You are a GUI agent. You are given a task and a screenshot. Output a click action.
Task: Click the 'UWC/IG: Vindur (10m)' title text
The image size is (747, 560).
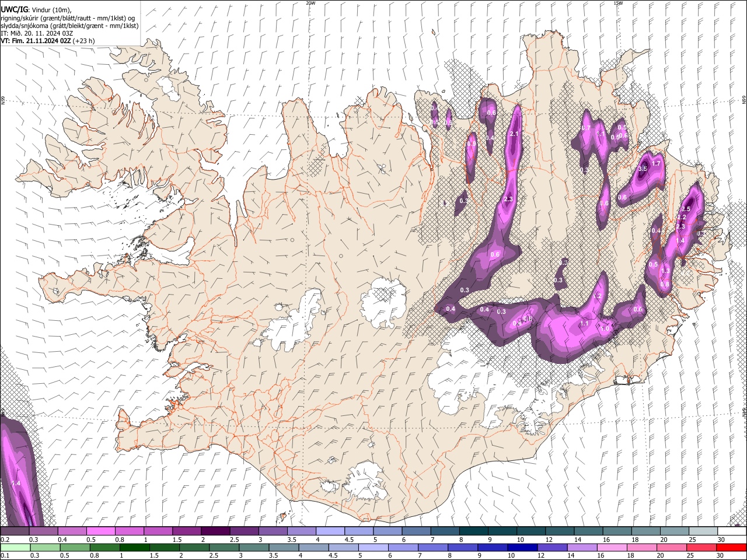pyautogui.click(x=36, y=10)
